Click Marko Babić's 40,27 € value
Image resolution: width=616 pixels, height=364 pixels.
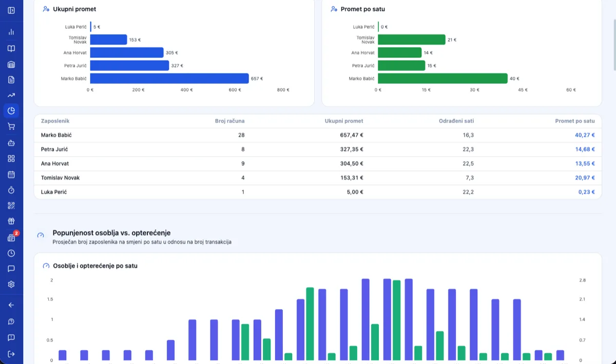pos(585,135)
